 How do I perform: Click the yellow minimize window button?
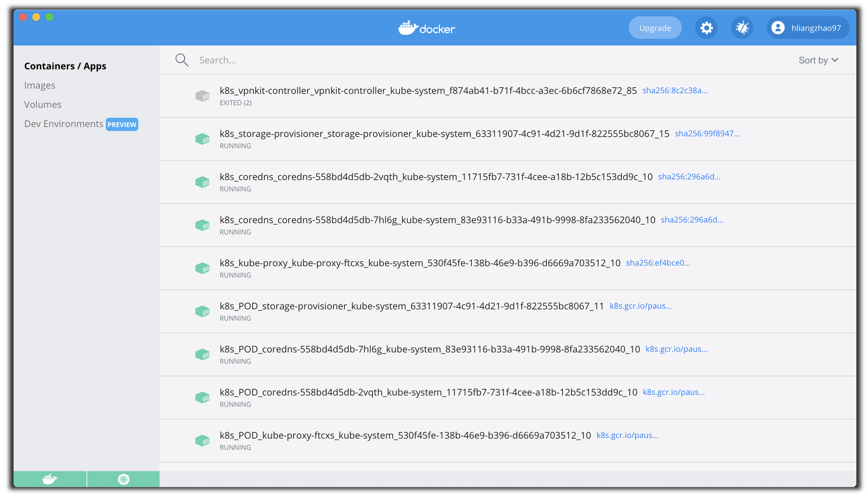tap(36, 17)
